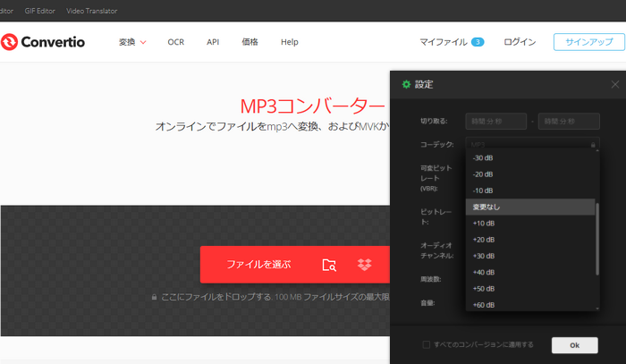Click the MP3コンバーター heading

tap(312, 106)
